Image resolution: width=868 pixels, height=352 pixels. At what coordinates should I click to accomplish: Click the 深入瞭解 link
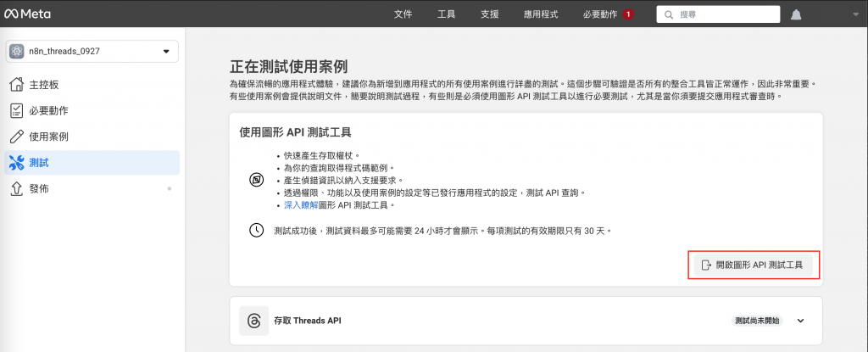[301, 205]
